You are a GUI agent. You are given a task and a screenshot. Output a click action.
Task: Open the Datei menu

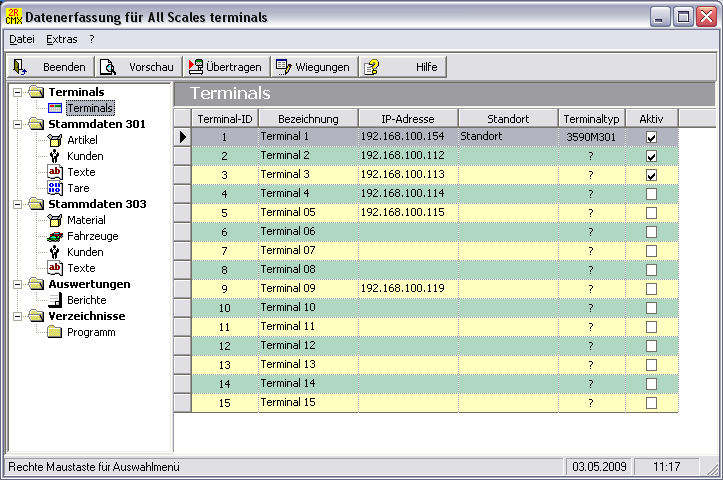[21, 39]
